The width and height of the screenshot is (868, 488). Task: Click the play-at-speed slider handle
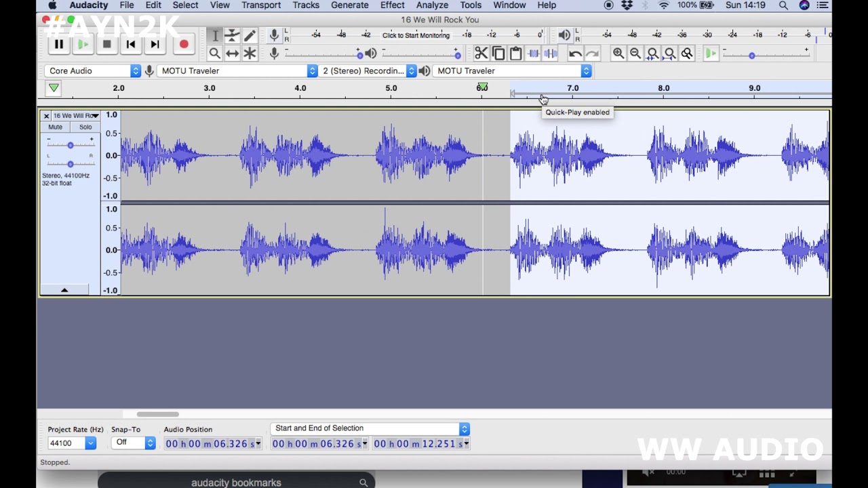click(752, 55)
